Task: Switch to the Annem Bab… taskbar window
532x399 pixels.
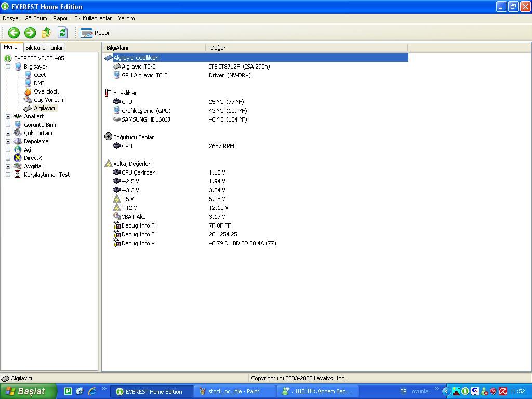Action: [318, 392]
